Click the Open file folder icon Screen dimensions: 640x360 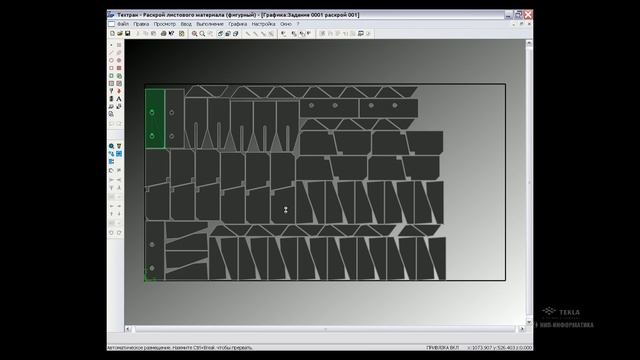(x=120, y=33)
